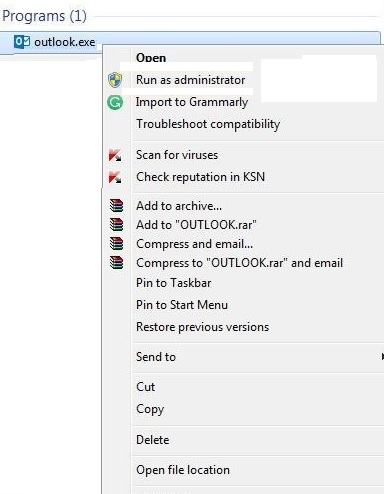Click WinRAR icon next to Add to "OUTLOOK.rar"
Image resolution: width=384 pixels, height=494 pixels.
coord(116,225)
